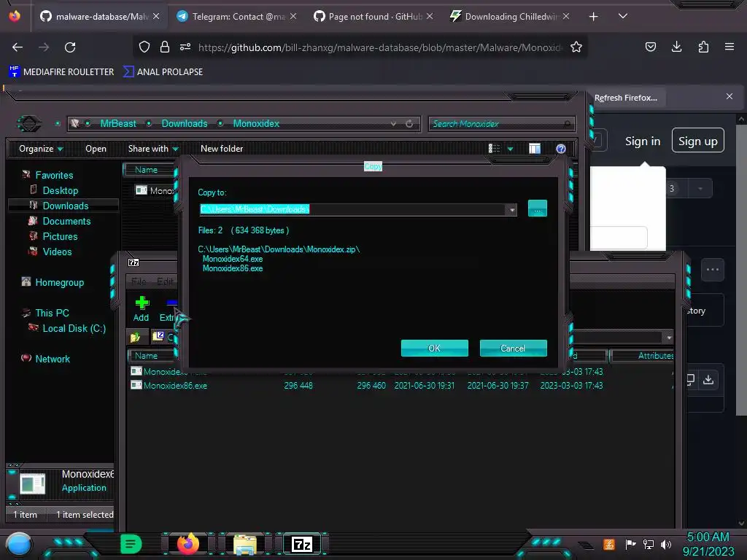Open 7-Zip from taskbar
Viewport: 747px width, 560px height.
(x=302, y=544)
